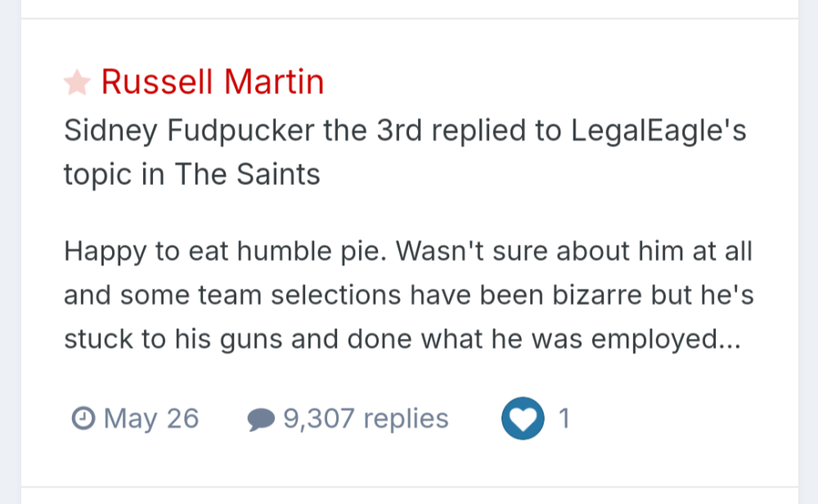The image size is (818, 504).
Task: Click the clock icon before May 26
Action: point(83,419)
